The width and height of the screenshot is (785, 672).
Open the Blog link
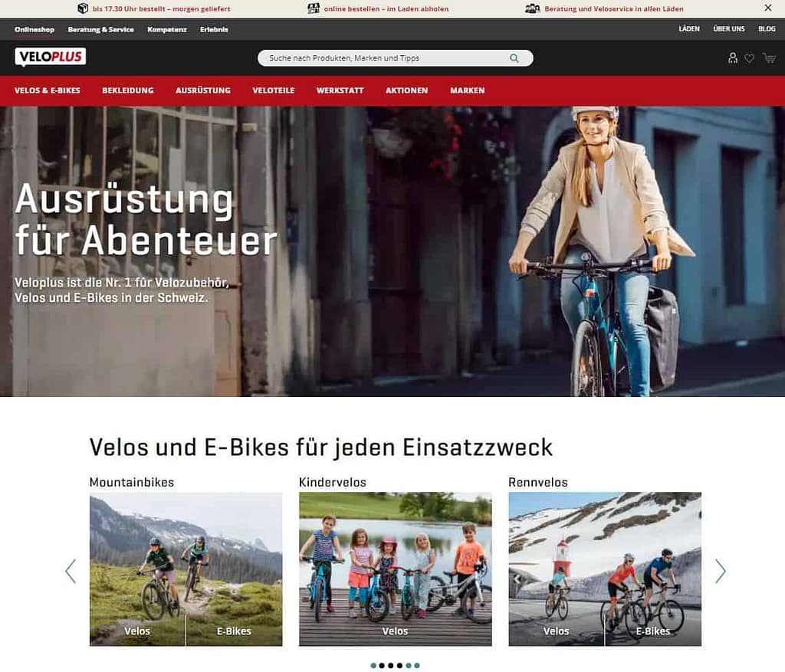tap(767, 29)
